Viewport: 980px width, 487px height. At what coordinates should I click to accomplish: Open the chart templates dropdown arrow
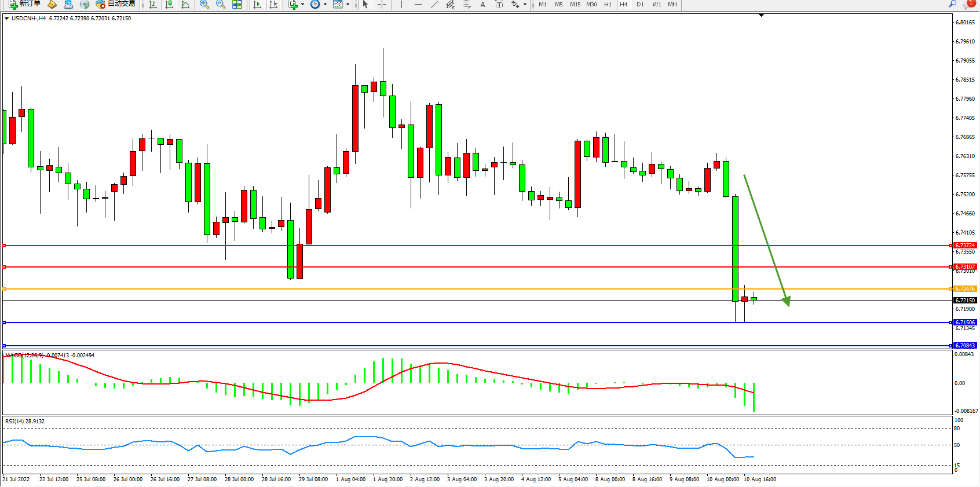(x=348, y=5)
